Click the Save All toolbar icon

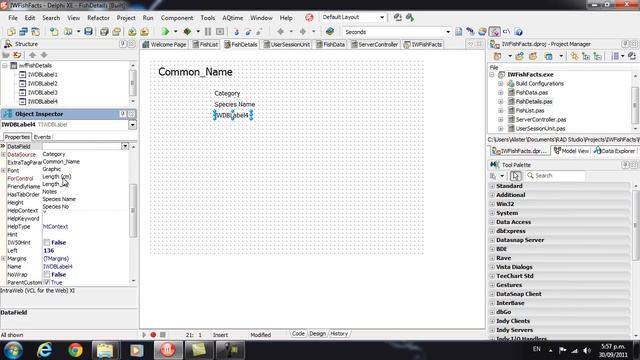coord(104,31)
